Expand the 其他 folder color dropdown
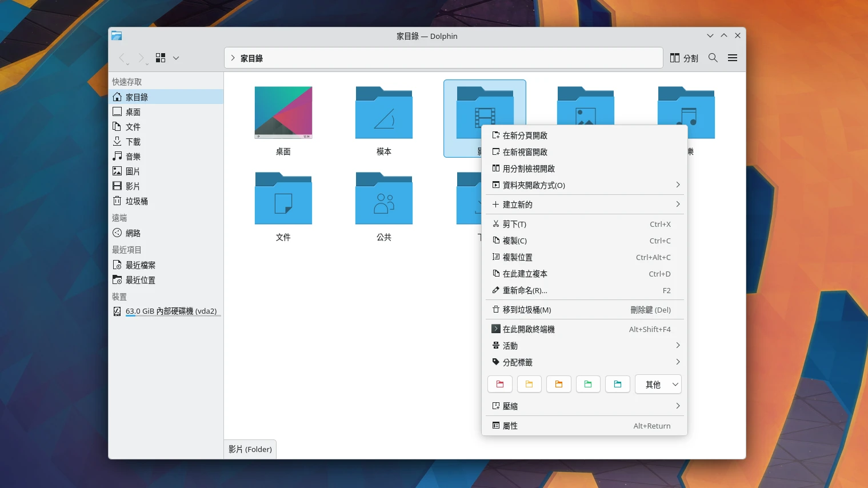 point(658,385)
